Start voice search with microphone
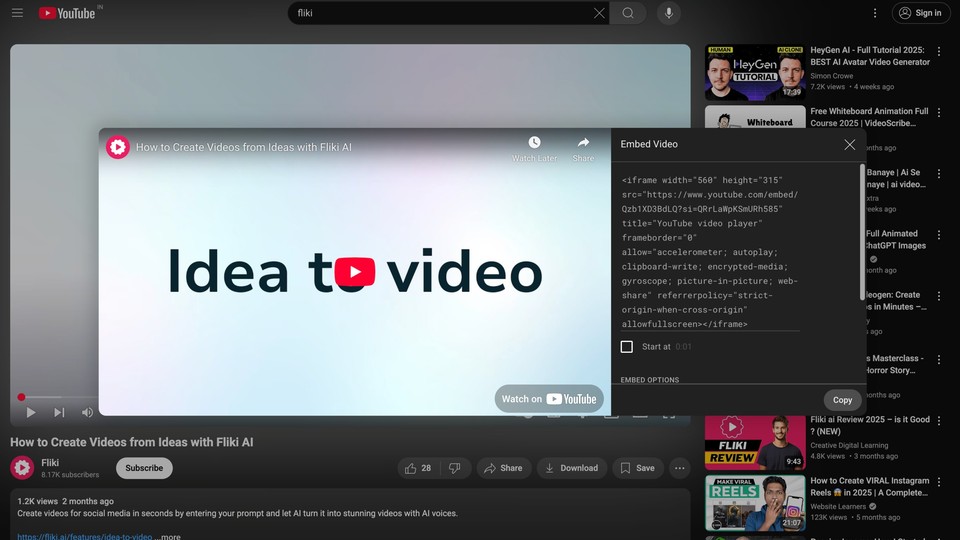Image resolution: width=960 pixels, height=540 pixels. [669, 13]
